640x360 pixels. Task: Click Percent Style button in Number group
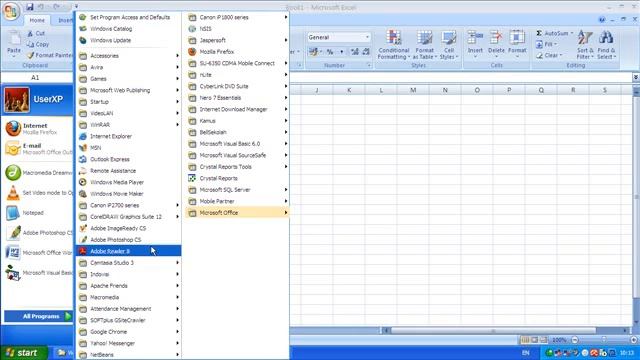[330, 52]
